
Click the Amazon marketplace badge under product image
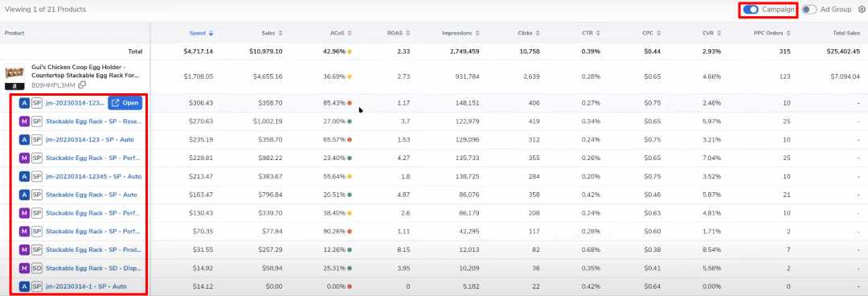tap(14, 87)
